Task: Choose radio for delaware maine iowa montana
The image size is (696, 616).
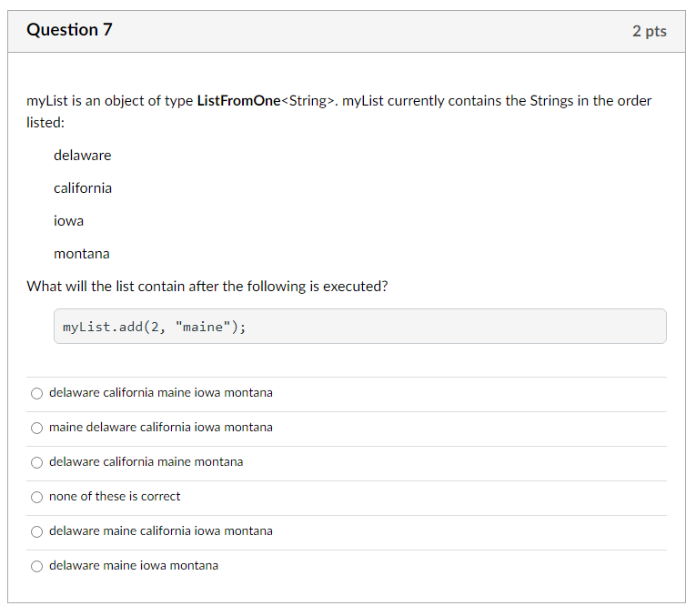Action: (x=36, y=567)
